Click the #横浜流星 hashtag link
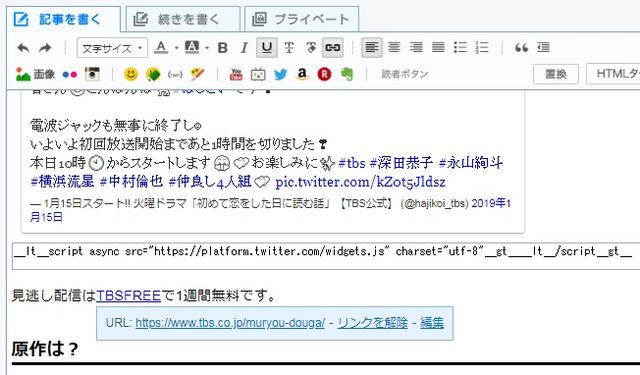 (62, 182)
